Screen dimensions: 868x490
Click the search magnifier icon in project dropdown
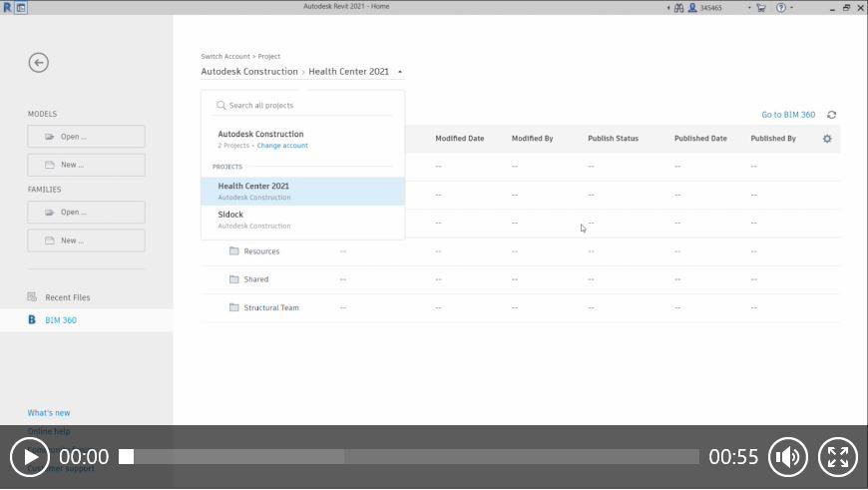(x=220, y=105)
